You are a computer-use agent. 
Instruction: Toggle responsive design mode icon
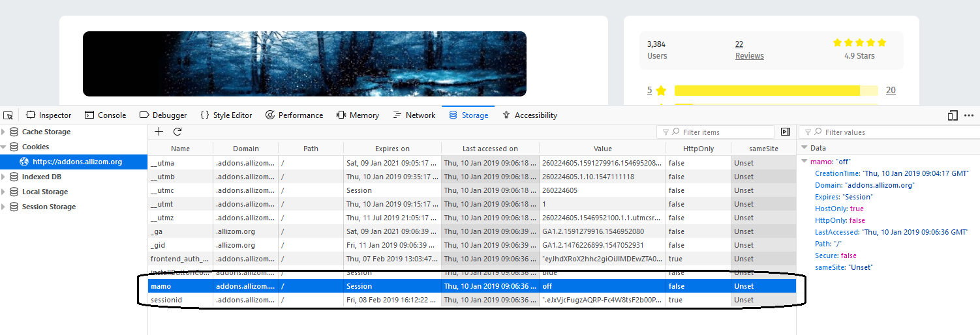[953, 115]
